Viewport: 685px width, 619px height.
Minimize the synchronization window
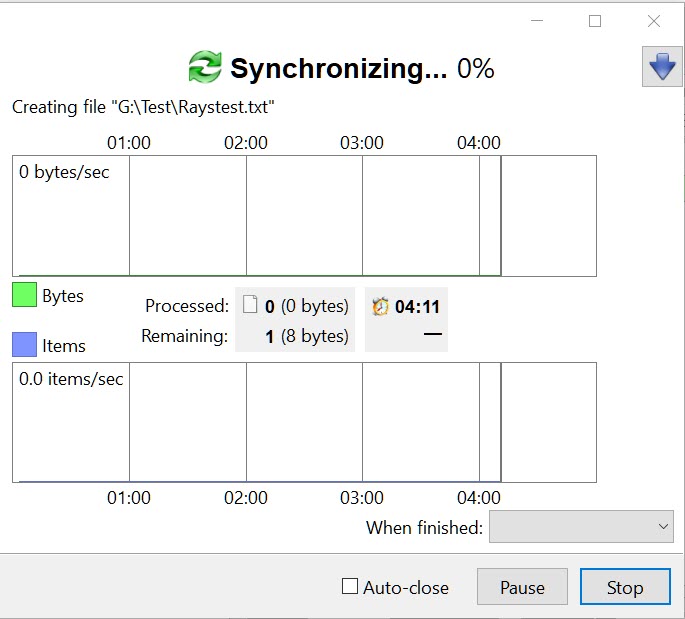click(x=537, y=21)
